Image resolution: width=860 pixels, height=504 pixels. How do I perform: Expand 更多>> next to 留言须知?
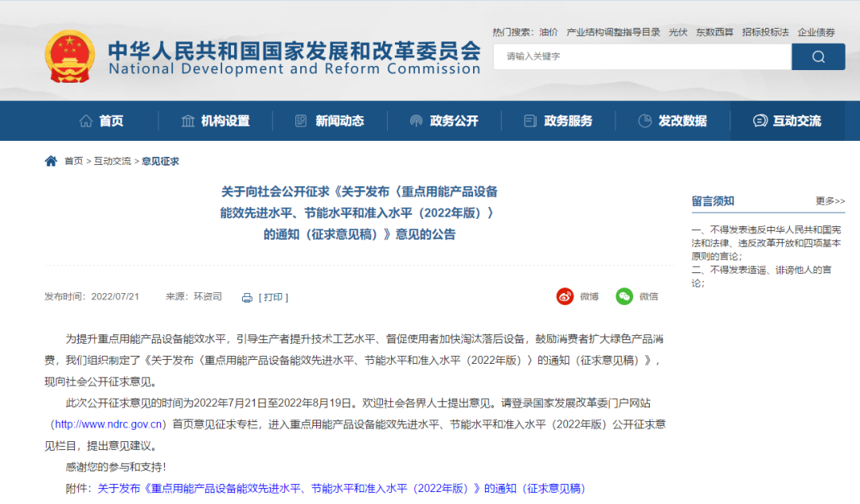(x=830, y=201)
